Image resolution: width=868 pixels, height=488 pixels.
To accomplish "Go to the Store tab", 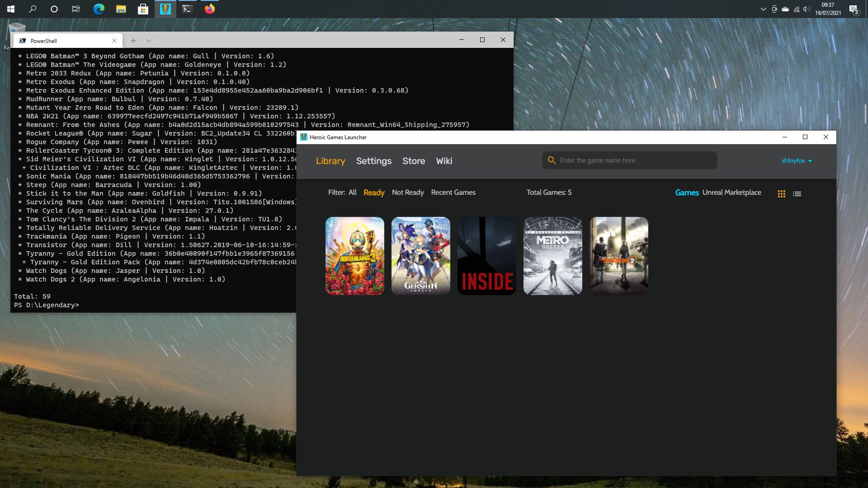I will 414,161.
